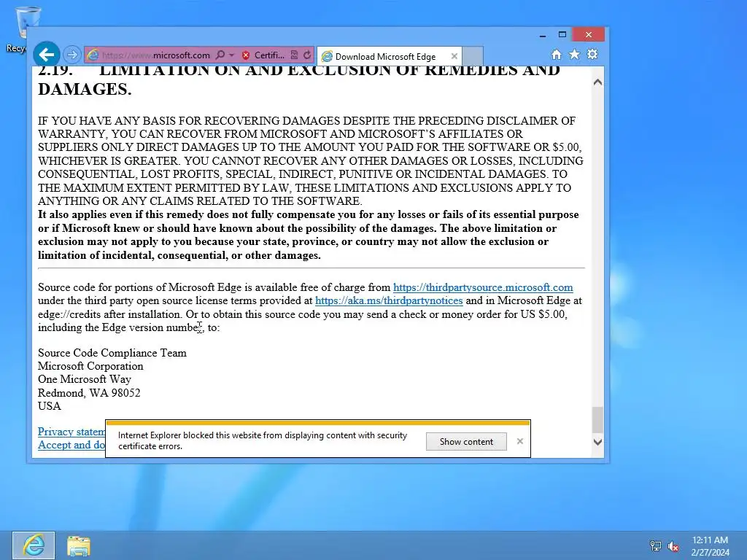Image resolution: width=747 pixels, height=560 pixels.
Task: Refresh the page with the reload icon
Action: [x=307, y=55]
